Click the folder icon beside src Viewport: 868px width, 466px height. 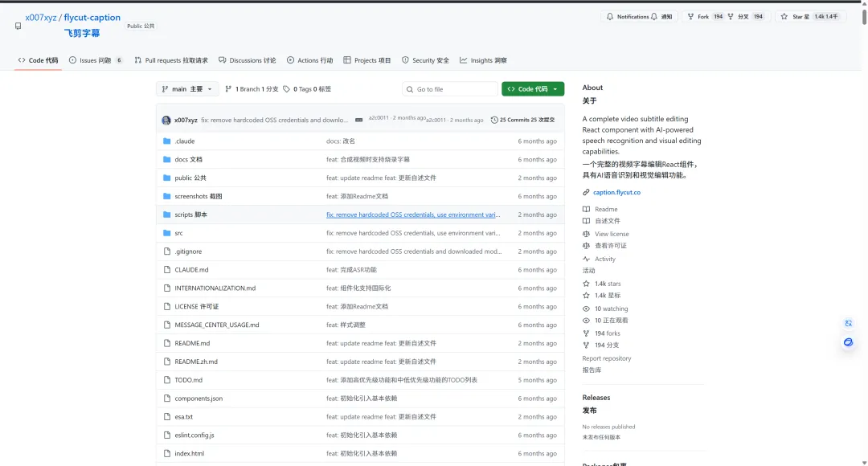[166, 233]
